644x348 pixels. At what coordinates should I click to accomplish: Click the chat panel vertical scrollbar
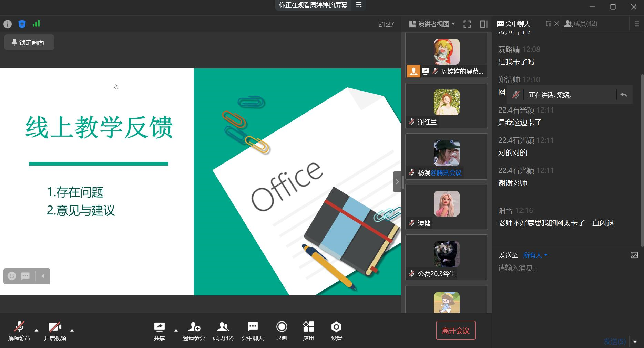point(642,160)
